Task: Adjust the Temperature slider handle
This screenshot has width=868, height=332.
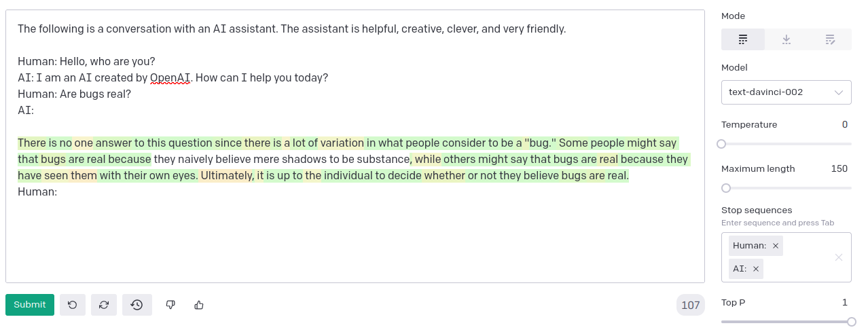Action: [721, 144]
